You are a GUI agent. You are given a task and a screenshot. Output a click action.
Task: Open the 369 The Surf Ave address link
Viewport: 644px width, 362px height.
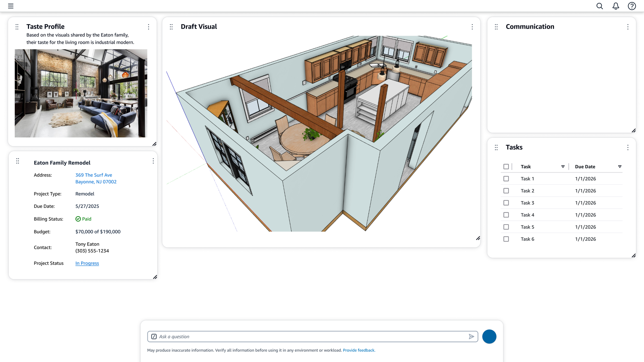[x=94, y=175]
